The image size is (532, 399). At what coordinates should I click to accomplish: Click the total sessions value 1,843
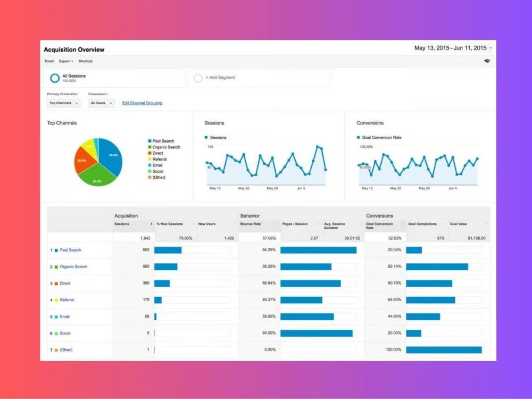tap(145, 238)
